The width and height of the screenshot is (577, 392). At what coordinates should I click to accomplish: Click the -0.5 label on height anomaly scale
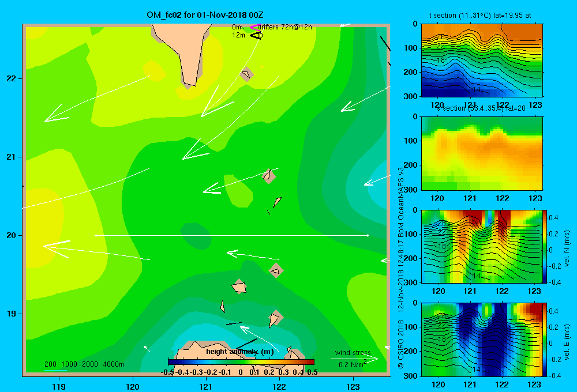pos(167,372)
